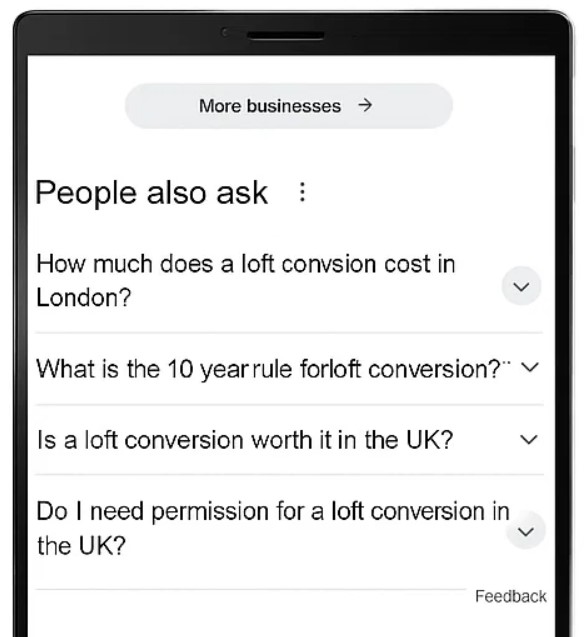Click the arrow icon in More businesses
Image resolution: width=584 pixels, height=637 pixels.
point(365,106)
